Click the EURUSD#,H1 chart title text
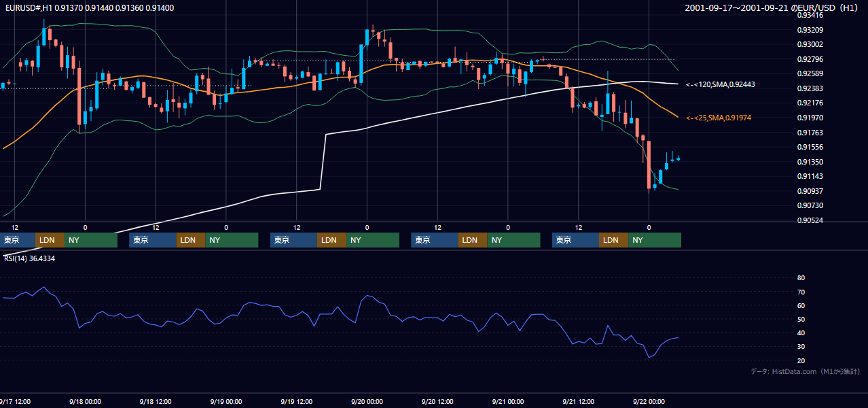The height and width of the screenshot is (408, 868). (x=88, y=7)
